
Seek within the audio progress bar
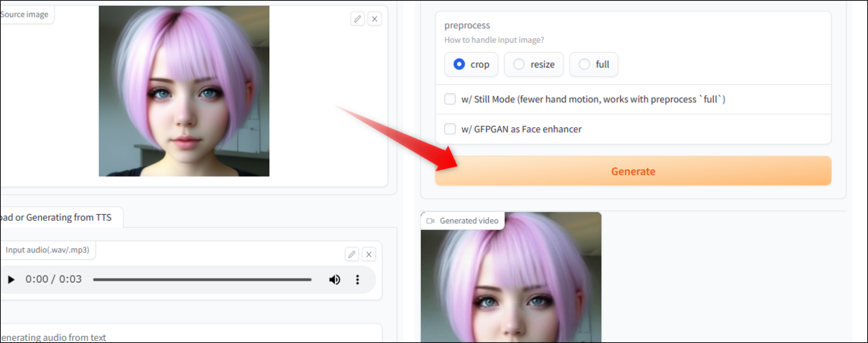(203, 279)
